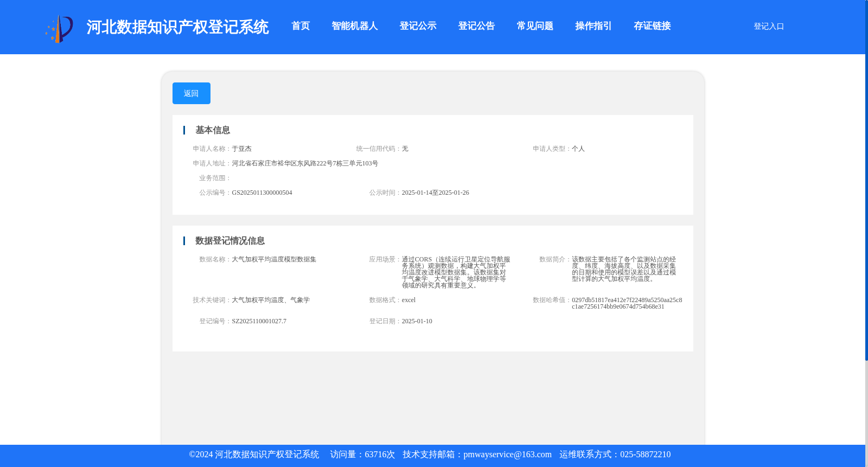Select the data hash value text

(x=627, y=303)
